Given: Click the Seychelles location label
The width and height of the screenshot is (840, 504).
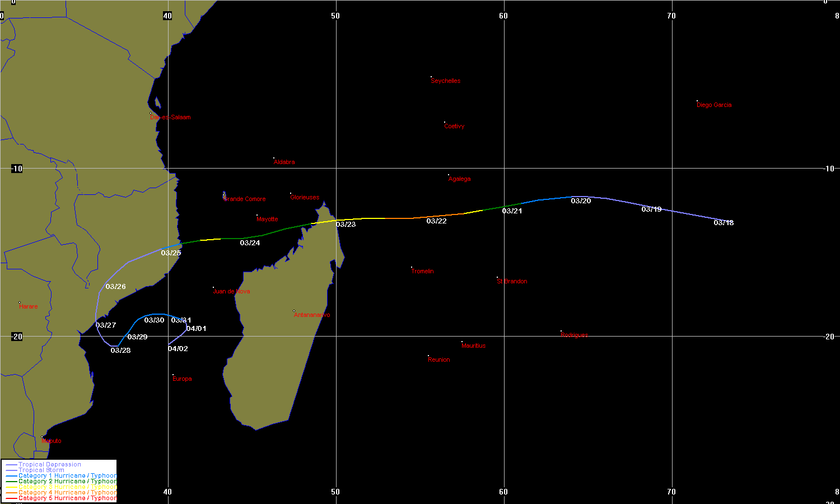Looking at the screenshot, I should pos(445,81).
